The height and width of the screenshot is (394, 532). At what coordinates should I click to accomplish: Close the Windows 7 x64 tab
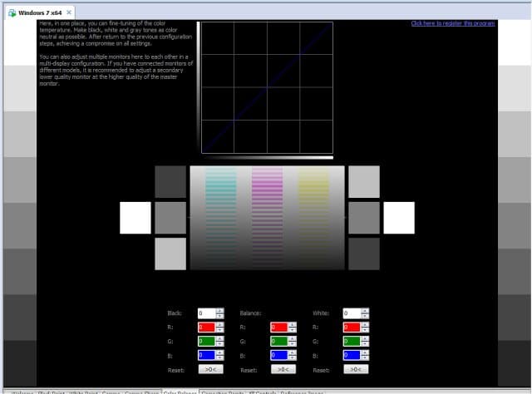pos(69,12)
